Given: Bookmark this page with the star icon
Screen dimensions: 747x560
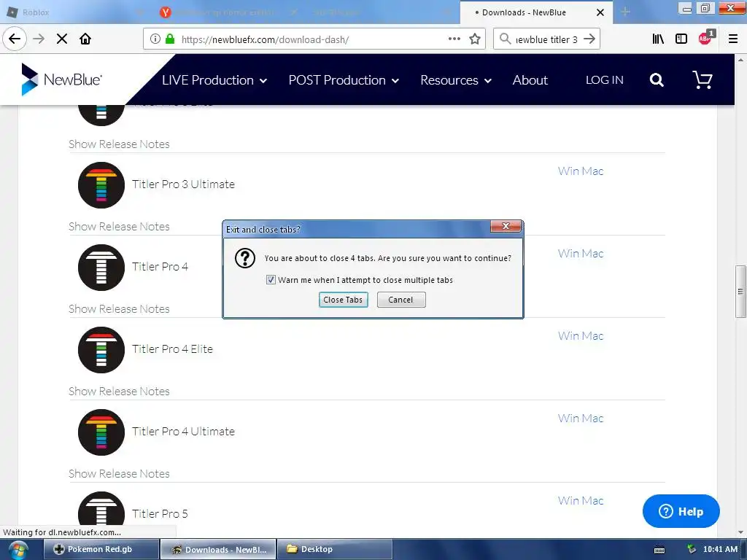Looking at the screenshot, I should [474, 39].
